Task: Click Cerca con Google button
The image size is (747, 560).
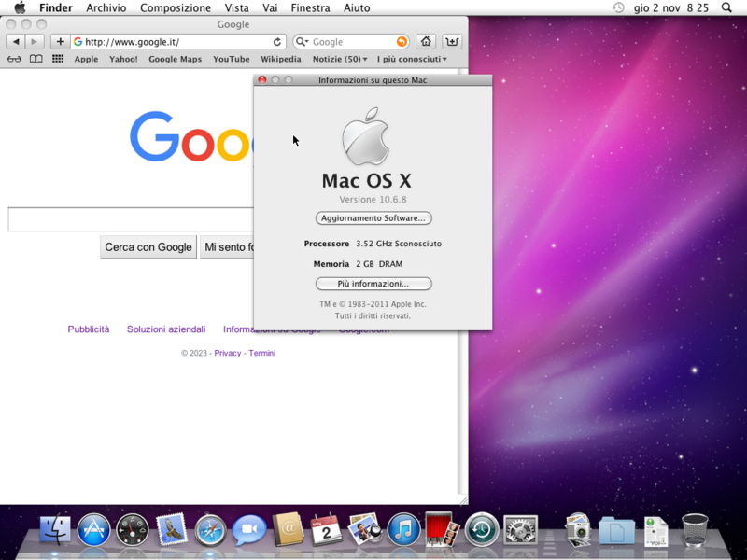Action: coord(148,247)
